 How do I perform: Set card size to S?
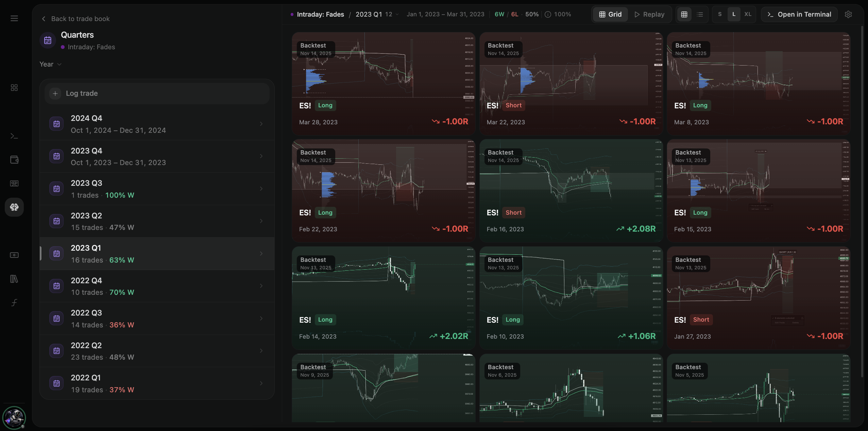click(720, 14)
